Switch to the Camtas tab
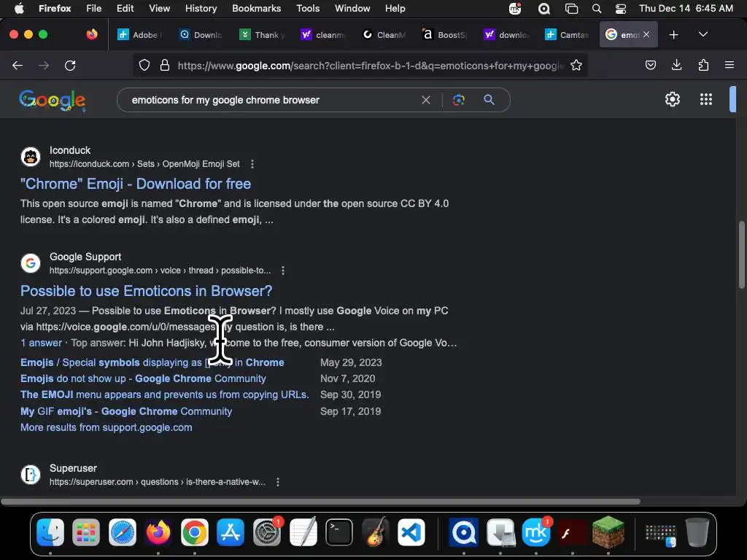This screenshot has width=747, height=560. (568, 35)
